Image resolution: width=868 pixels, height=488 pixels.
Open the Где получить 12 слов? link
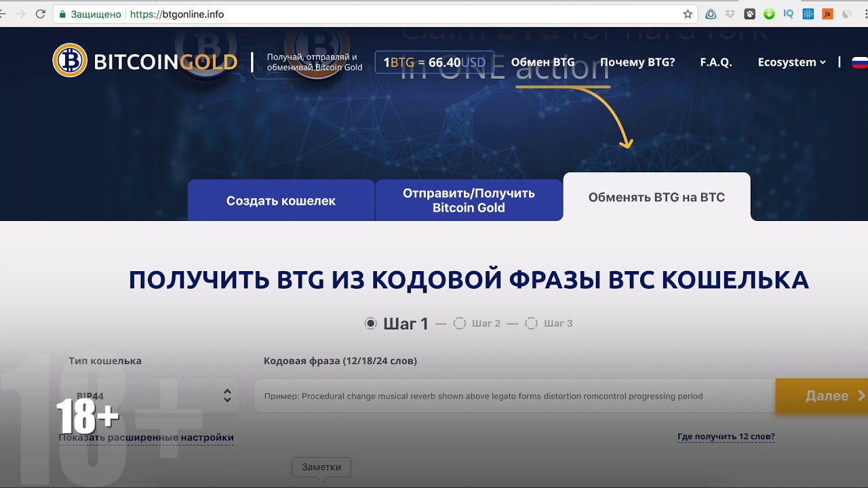(x=726, y=436)
